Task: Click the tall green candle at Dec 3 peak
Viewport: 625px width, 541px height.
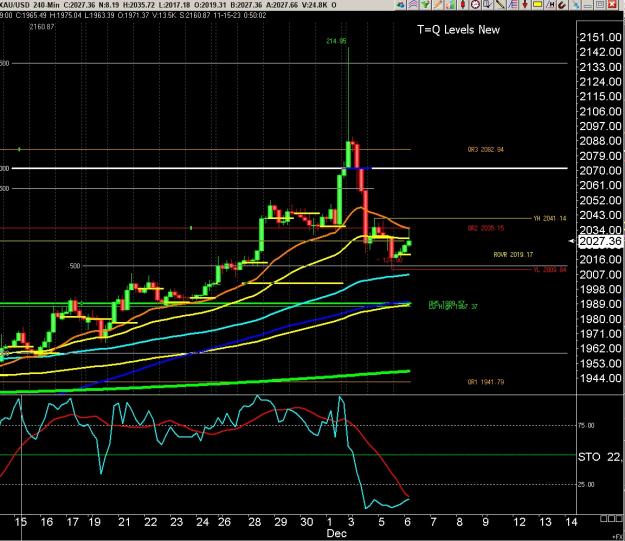Action: tap(348, 154)
